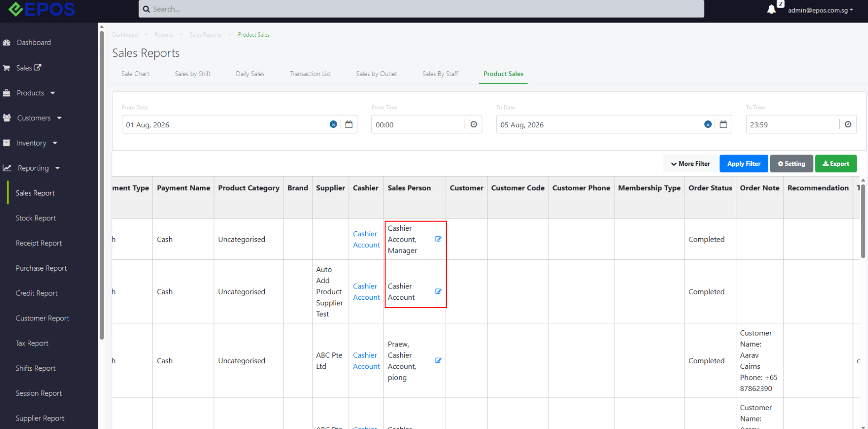This screenshot has width=868, height=429.
Task: Switch to the Sale Chart tab
Action: pos(135,74)
